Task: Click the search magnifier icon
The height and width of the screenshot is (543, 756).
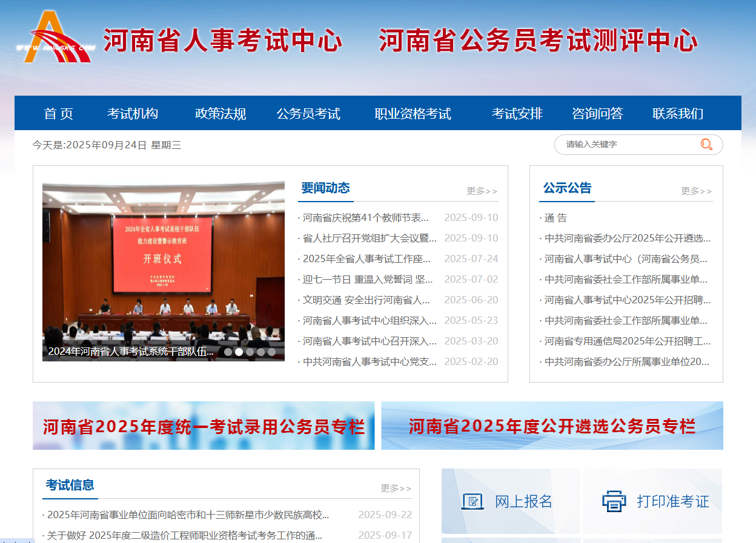Action: [706, 145]
